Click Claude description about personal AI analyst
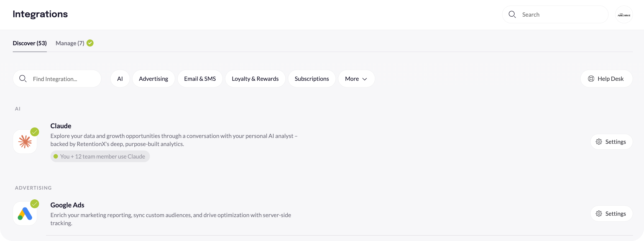Viewport: 644px width, 241px height. coord(174,140)
